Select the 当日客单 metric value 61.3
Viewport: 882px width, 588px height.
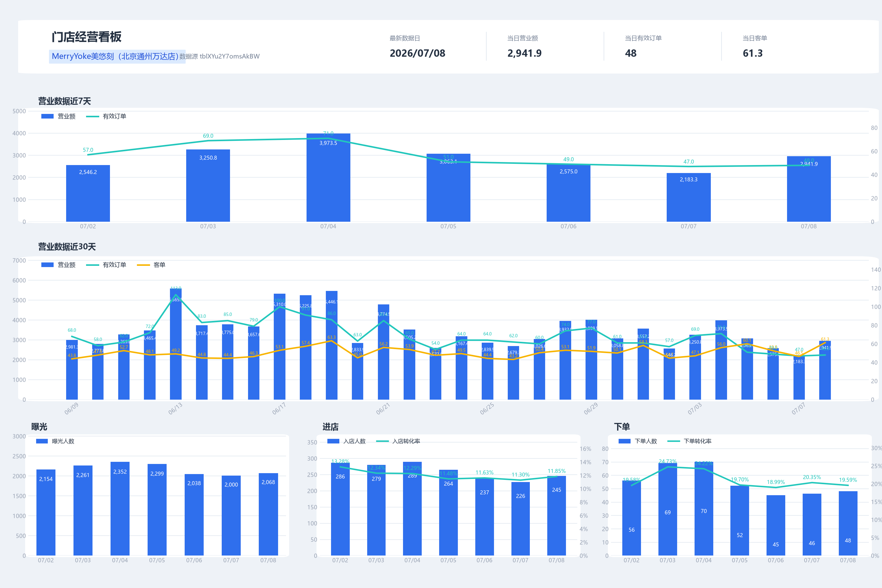point(753,53)
